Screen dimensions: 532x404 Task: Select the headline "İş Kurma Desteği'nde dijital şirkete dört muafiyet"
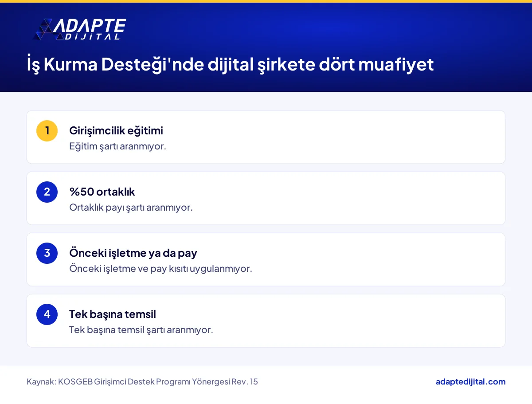click(x=230, y=65)
